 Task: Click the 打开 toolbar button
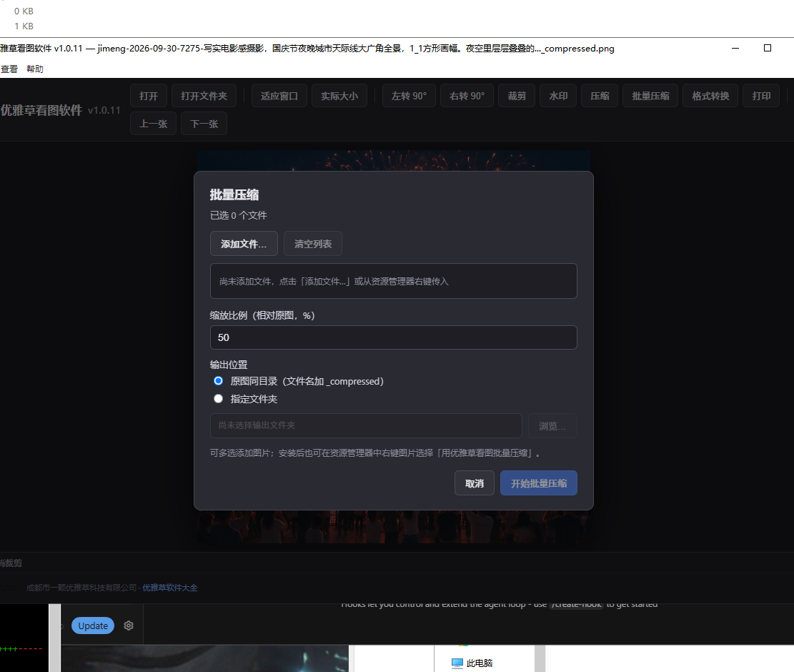(x=149, y=96)
